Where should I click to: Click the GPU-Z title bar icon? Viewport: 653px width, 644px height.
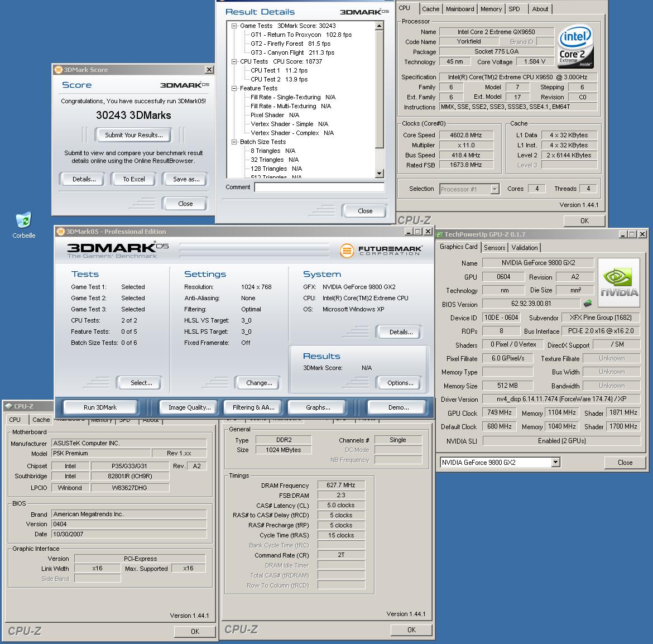439,234
